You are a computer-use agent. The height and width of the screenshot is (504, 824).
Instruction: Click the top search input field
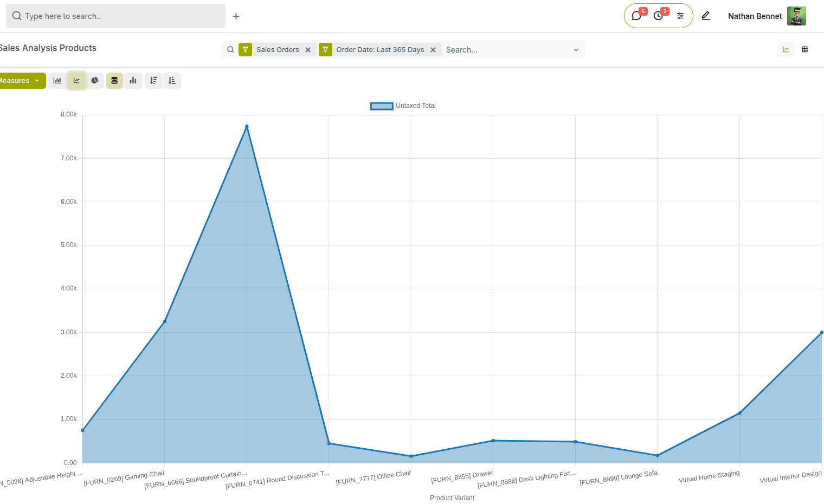[115, 16]
